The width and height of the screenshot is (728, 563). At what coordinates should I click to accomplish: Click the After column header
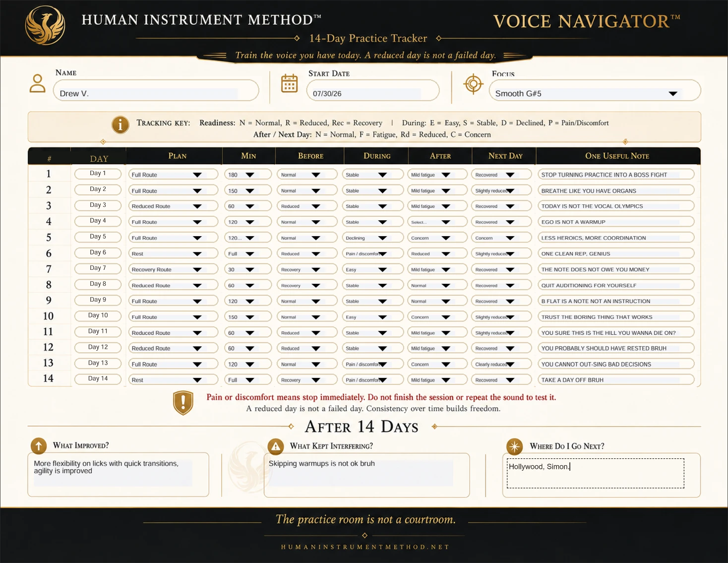coord(440,156)
